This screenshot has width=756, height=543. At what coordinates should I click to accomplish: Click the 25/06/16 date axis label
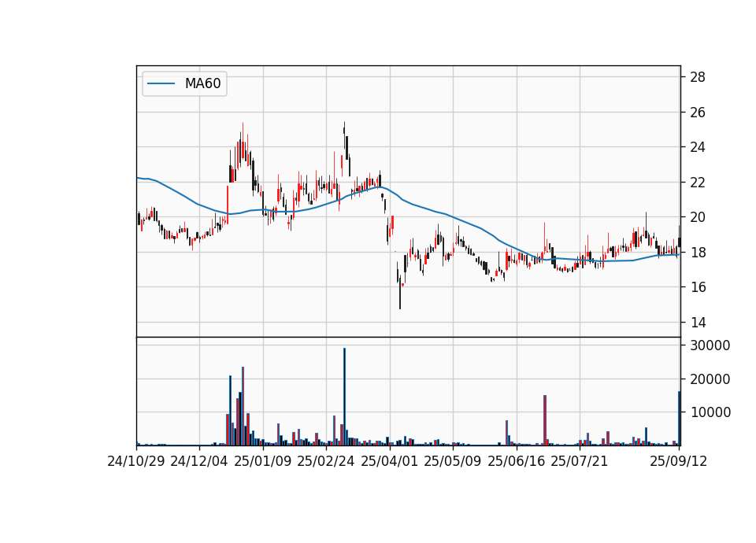click(x=517, y=461)
